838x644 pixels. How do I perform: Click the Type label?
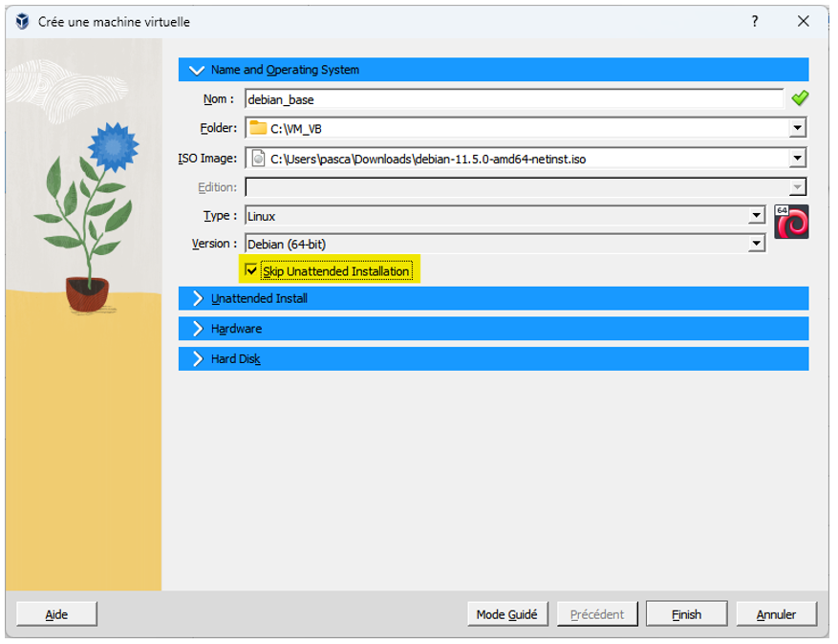[x=220, y=215]
